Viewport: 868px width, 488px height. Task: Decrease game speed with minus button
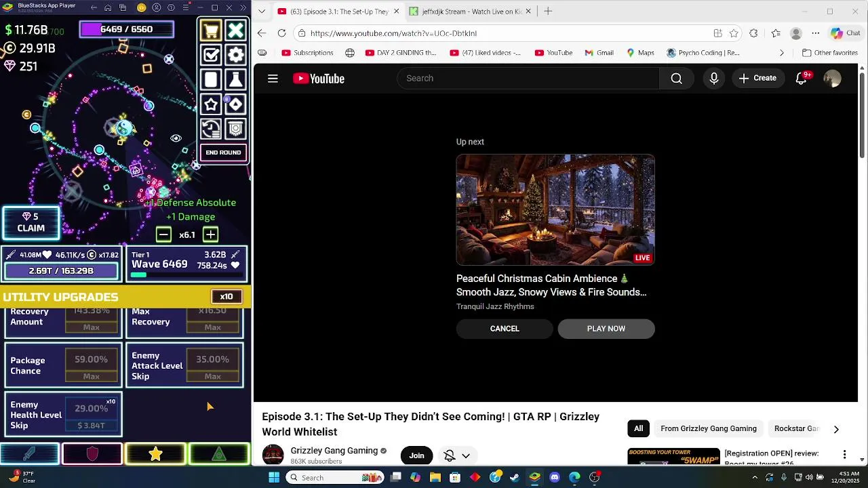point(163,235)
